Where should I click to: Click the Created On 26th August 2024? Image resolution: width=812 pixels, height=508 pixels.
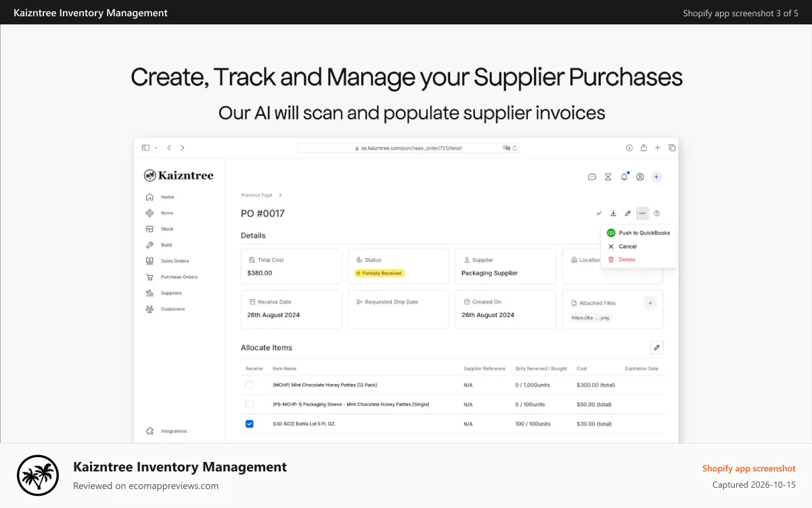click(488, 315)
